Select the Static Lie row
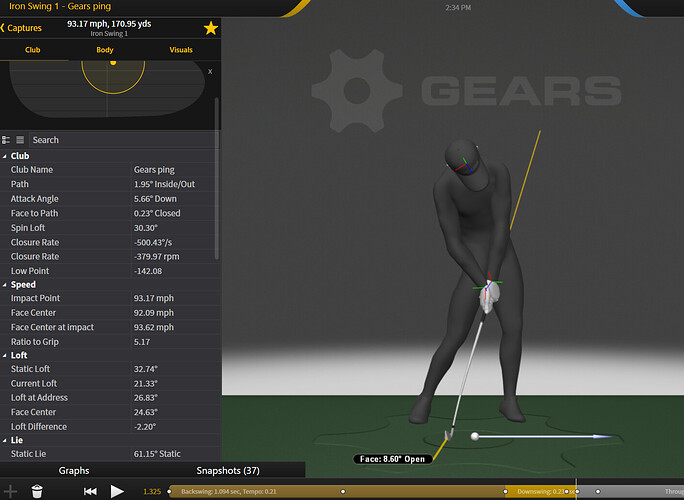The image size is (684, 500). [109, 454]
